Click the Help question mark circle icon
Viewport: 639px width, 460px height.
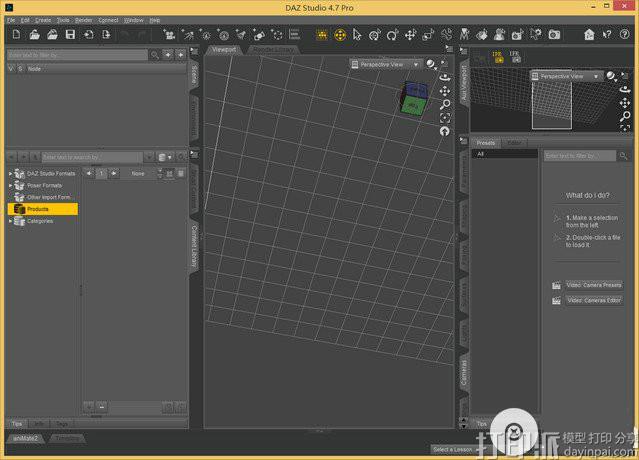tap(624, 35)
